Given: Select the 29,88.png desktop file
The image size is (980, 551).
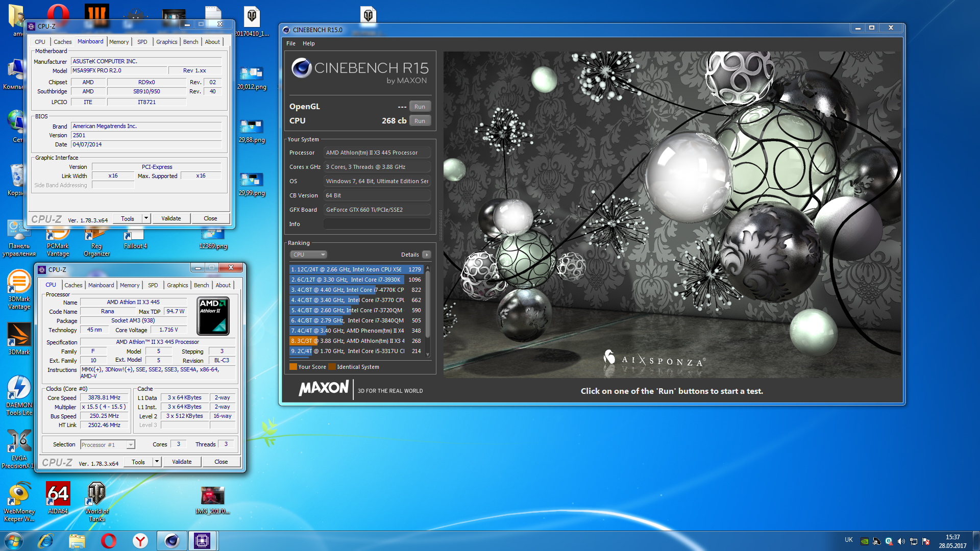Looking at the screenshot, I should click(x=252, y=131).
